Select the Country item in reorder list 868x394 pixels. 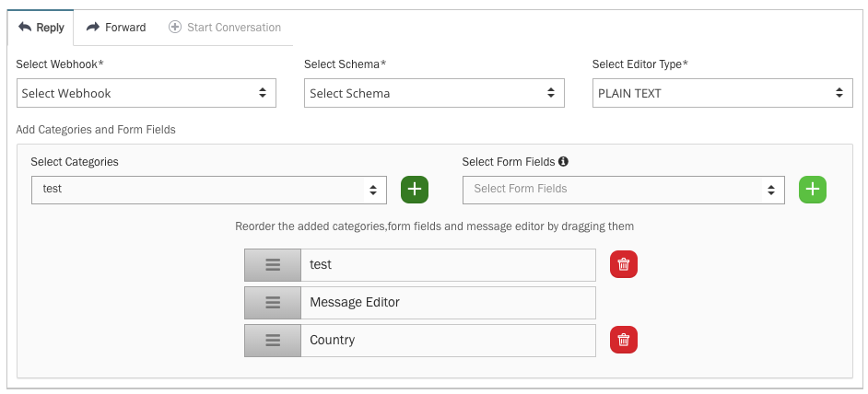tap(448, 340)
